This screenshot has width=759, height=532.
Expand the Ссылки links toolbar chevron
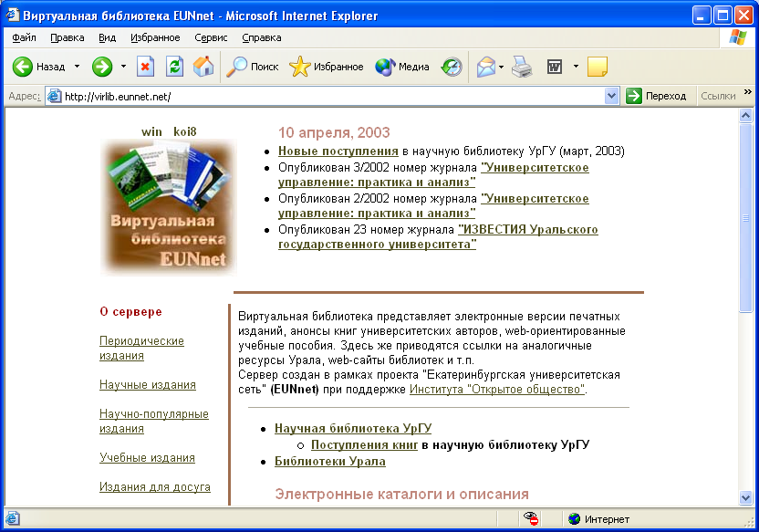coord(748,92)
